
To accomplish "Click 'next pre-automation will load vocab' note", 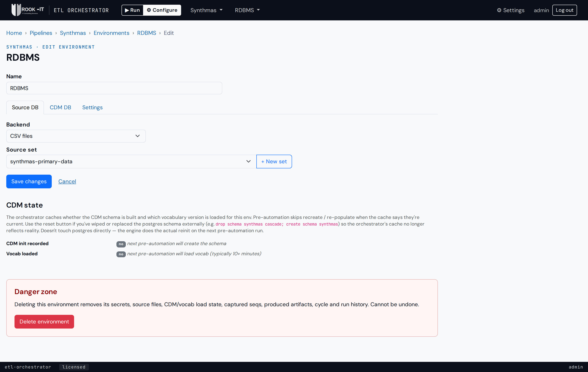I will point(194,254).
